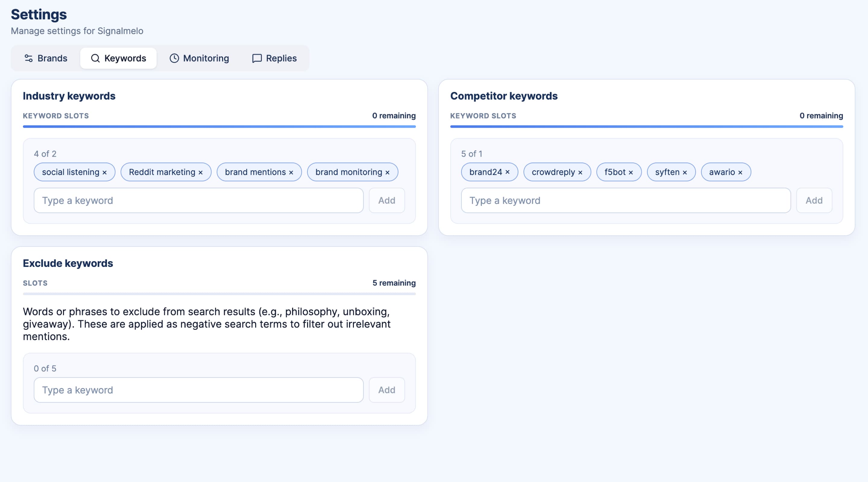Click Add in Competitor keywords
Viewport: 868px width, 482px height.
(x=814, y=200)
